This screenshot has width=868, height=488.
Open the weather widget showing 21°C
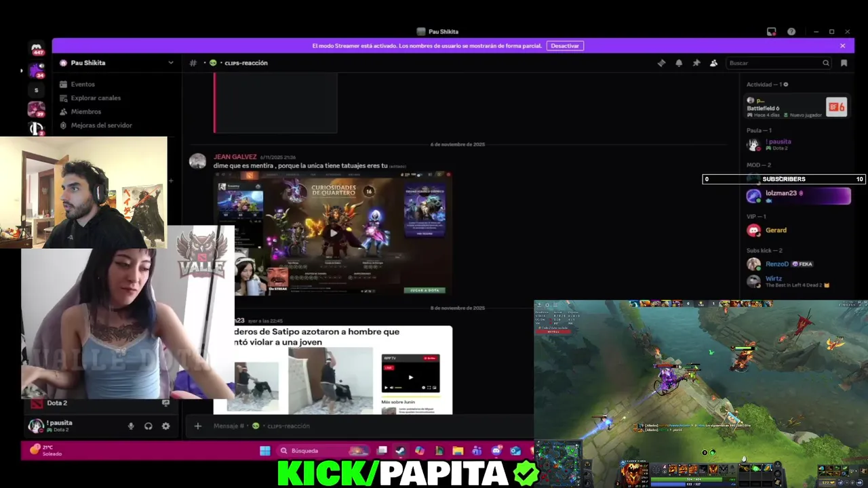coord(47,450)
